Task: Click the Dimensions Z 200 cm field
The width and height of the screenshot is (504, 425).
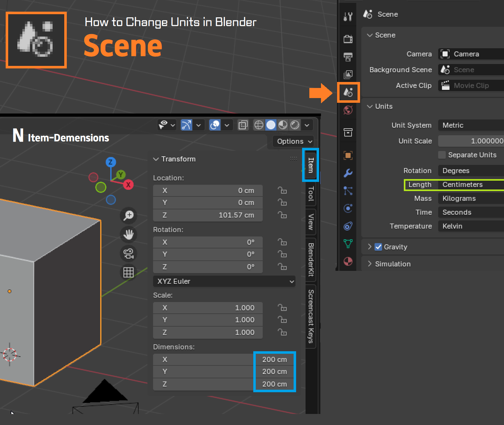Action: tap(224, 384)
